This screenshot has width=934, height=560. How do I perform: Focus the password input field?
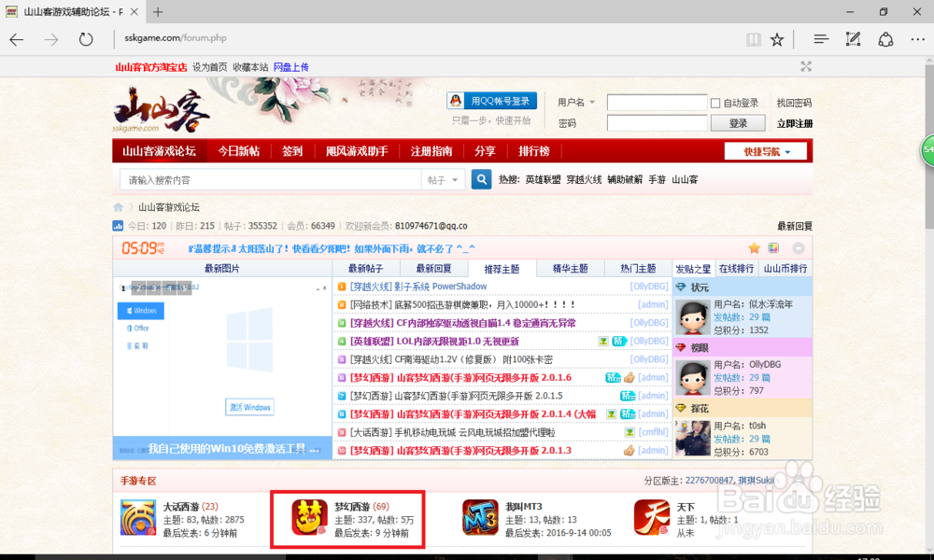tap(657, 123)
